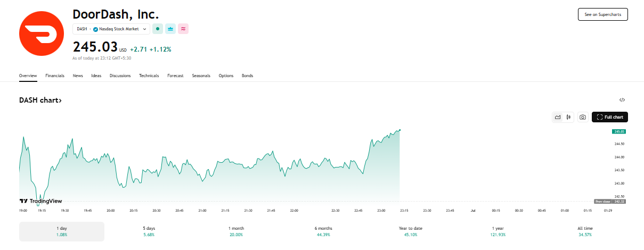Viewport: 644px width, 250px height.
Task: Click the 243.00 price axis label
Action: [x=619, y=184]
